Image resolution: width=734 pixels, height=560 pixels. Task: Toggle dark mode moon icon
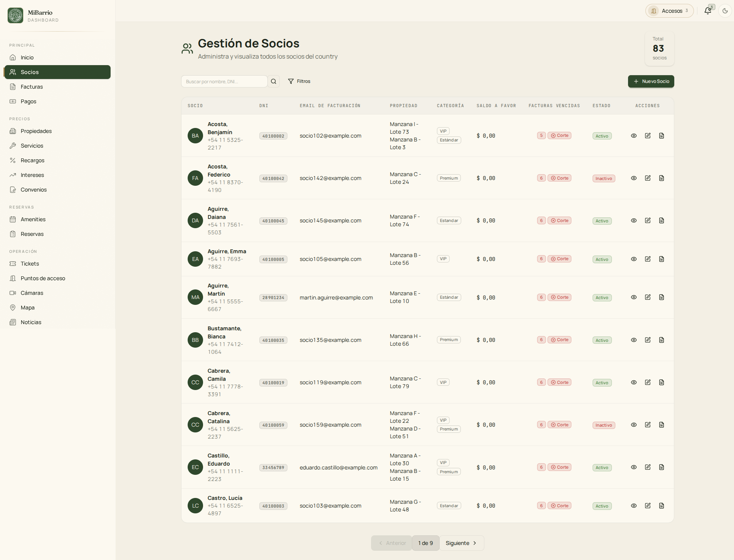point(725,11)
